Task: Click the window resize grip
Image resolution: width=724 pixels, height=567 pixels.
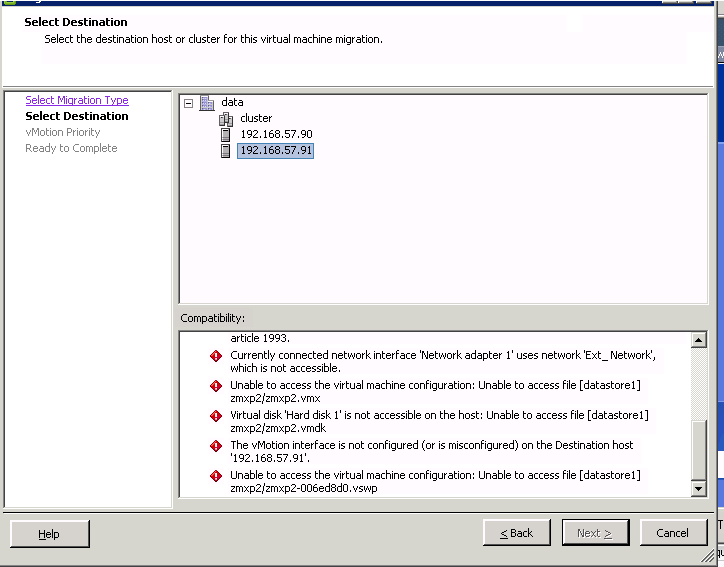Action: click(x=707, y=555)
